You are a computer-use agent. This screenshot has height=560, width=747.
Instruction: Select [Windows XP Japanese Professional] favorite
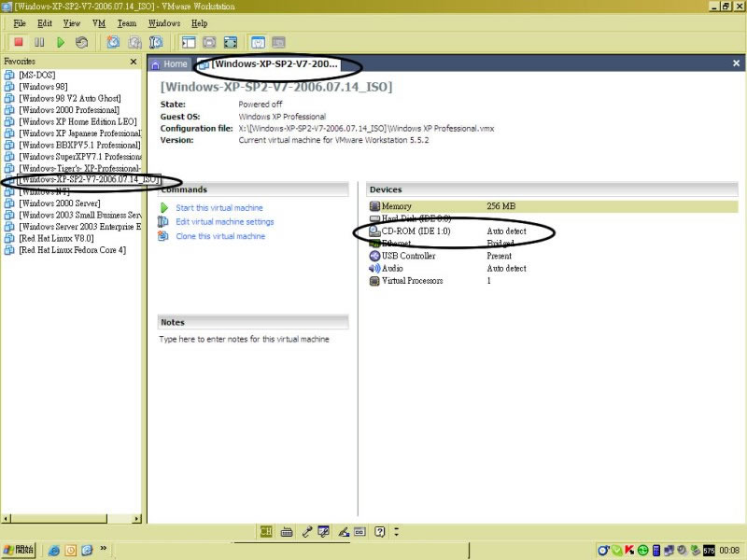coord(80,133)
